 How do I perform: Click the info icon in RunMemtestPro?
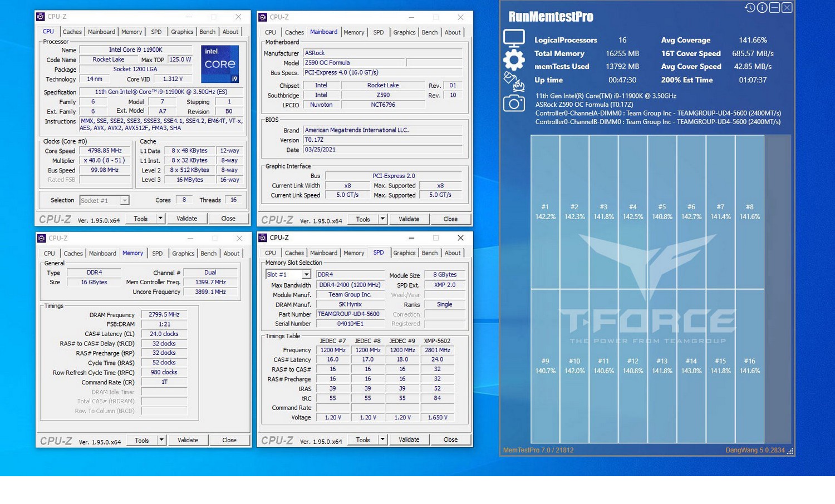point(762,8)
